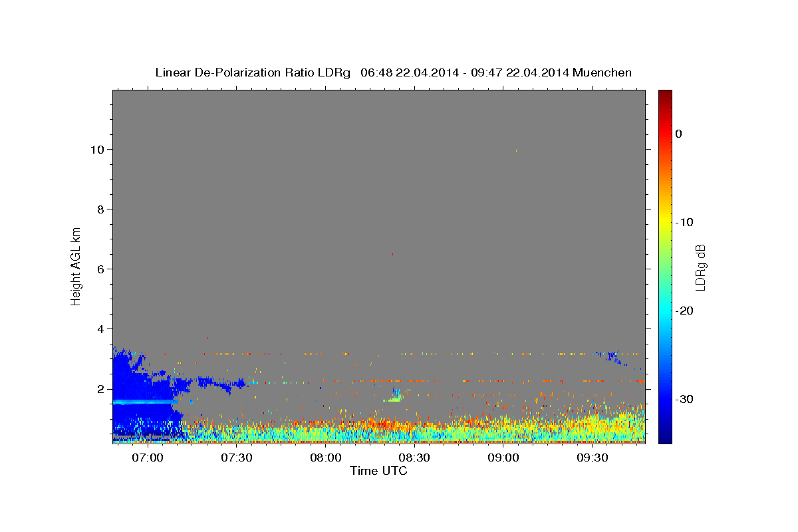Click the plot title mentioning Muenchen

tap(393, 72)
